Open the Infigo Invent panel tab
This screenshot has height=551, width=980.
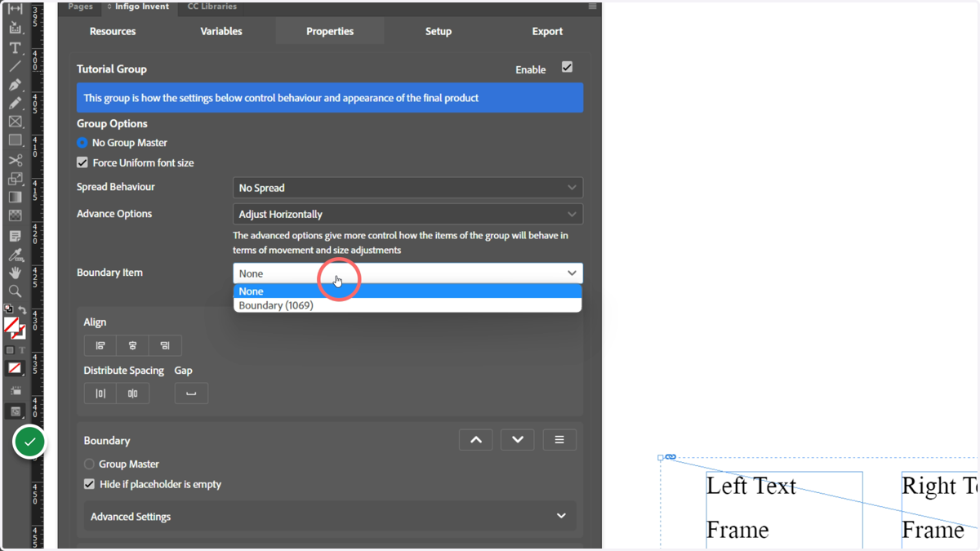[x=139, y=7]
